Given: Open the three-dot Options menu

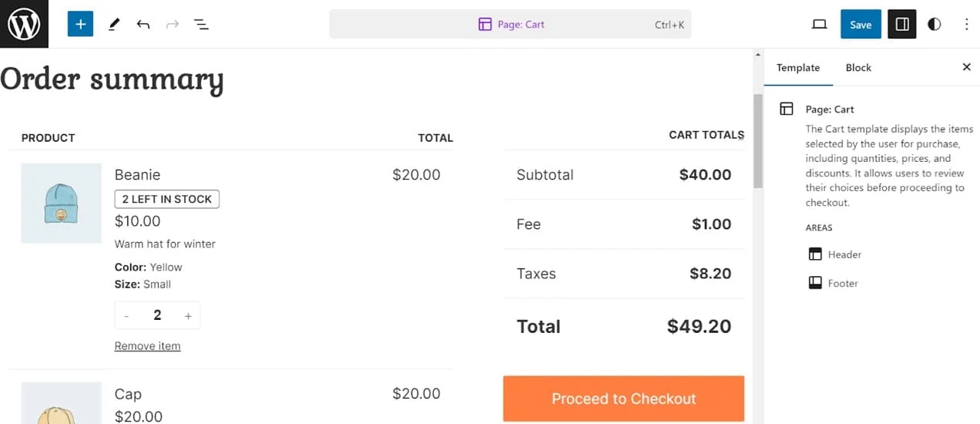Looking at the screenshot, I should tap(966, 24).
